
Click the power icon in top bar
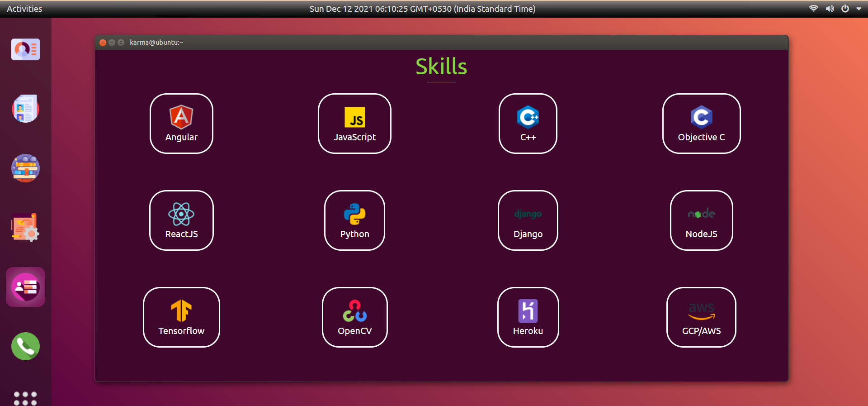coord(845,9)
